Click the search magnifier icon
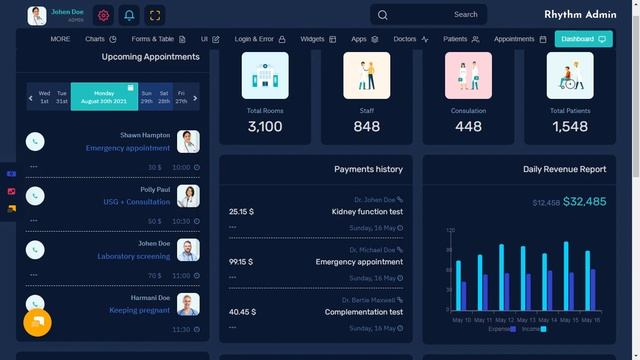Screen dimensions: 640x360 pyautogui.click(x=382, y=15)
